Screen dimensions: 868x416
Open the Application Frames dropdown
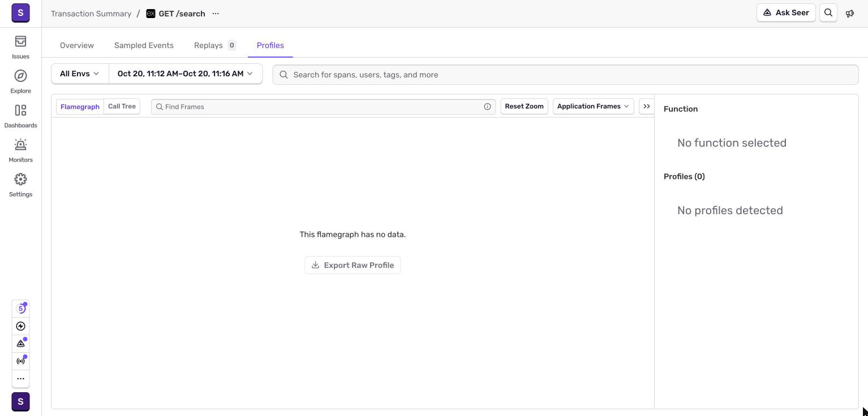[x=593, y=106]
